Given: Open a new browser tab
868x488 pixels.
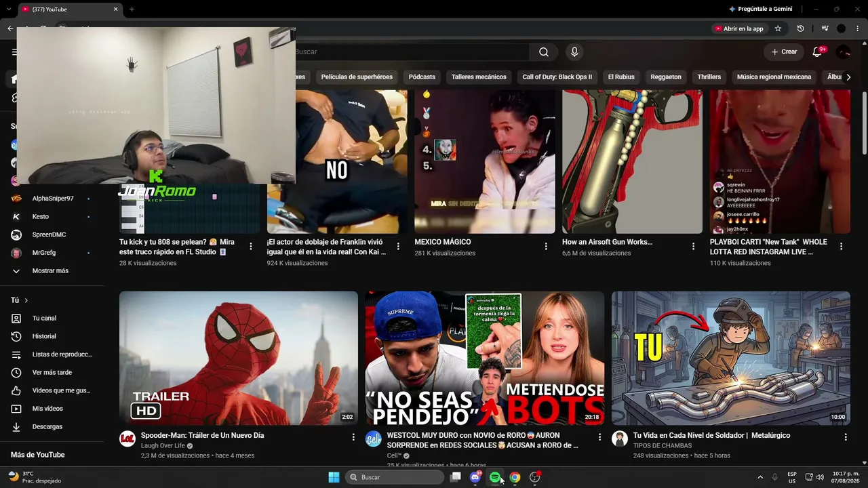Looking at the screenshot, I should coord(132,9).
